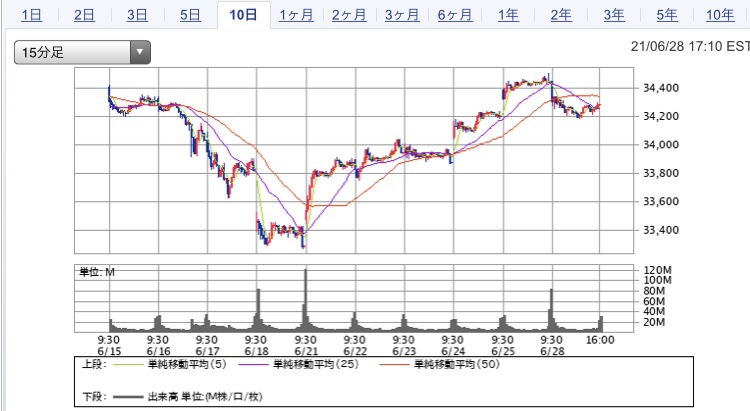Image resolution: width=750 pixels, height=411 pixels.
Task: Click the 80M volume axis label
Action: [654, 291]
